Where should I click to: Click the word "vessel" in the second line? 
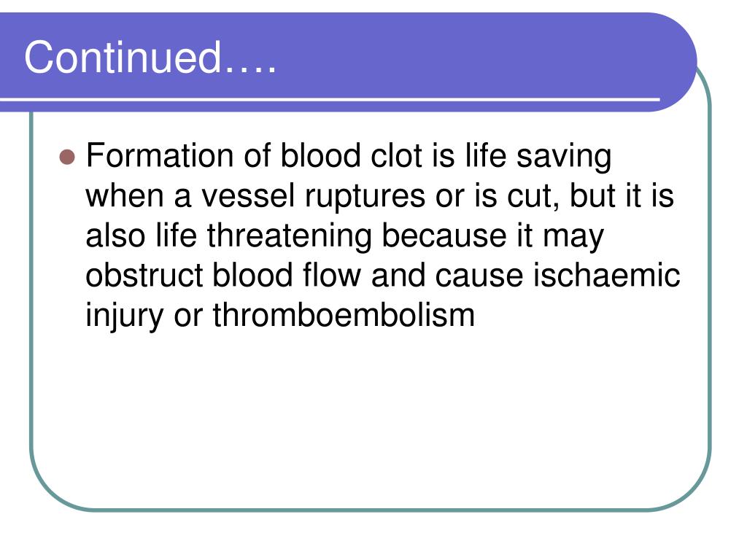[x=248, y=195]
